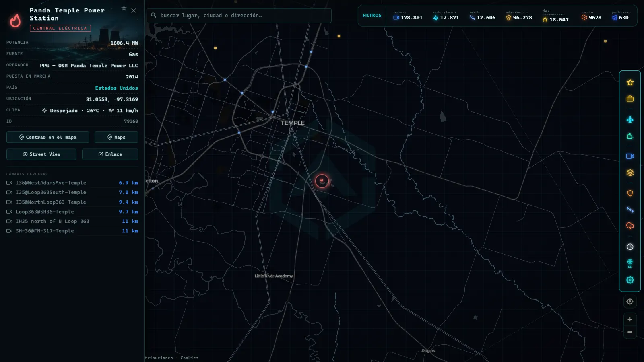Toggle the cámaras 178.801 filter
Viewport: 644px width, 362px height.
(408, 16)
